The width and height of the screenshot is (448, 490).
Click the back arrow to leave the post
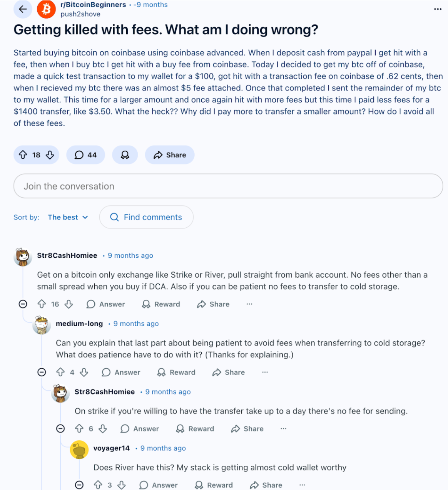click(x=22, y=9)
